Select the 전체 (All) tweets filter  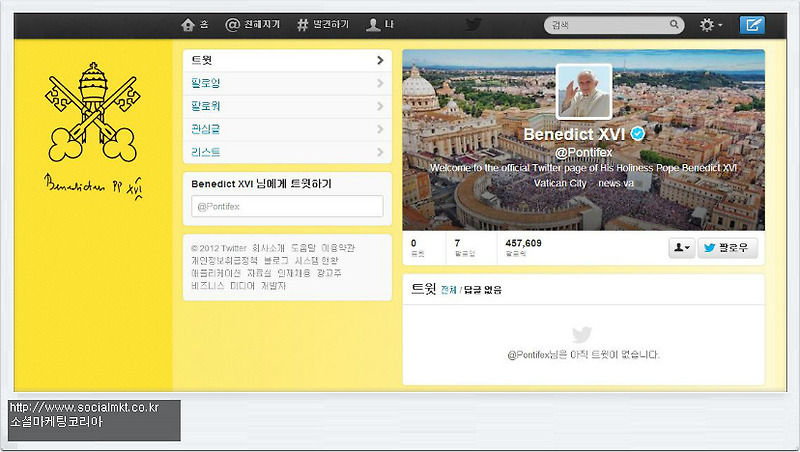(x=448, y=290)
